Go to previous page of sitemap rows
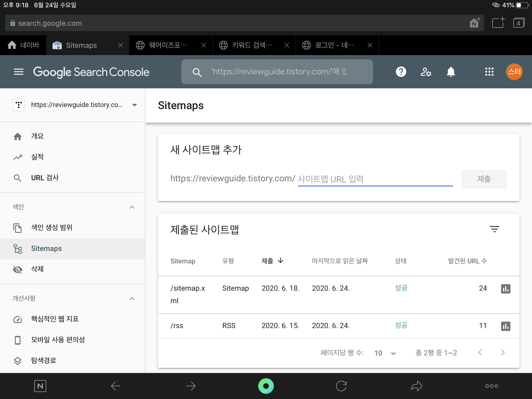 click(x=480, y=352)
